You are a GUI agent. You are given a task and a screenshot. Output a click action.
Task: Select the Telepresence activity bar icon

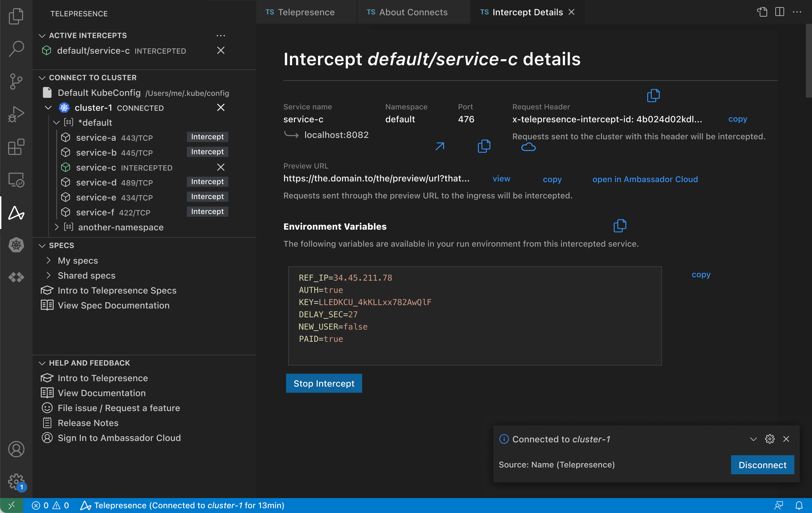16,213
